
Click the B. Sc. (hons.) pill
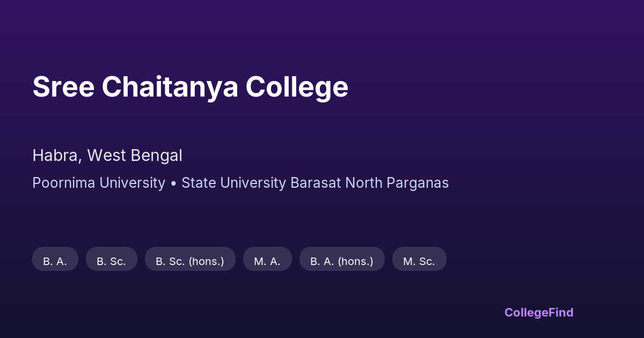click(190, 261)
